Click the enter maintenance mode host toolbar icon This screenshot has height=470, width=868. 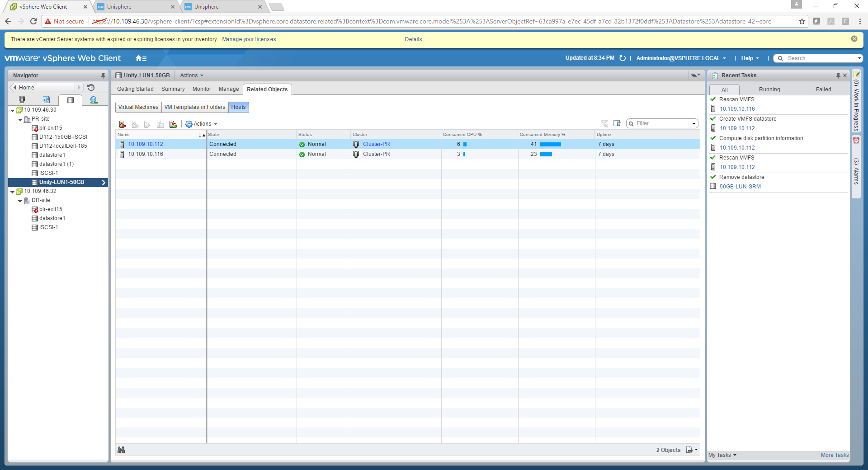122,124
